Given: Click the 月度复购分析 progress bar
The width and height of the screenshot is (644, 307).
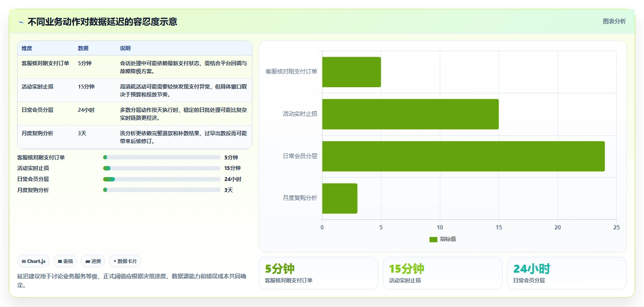Looking at the screenshot, I should click(162, 190).
